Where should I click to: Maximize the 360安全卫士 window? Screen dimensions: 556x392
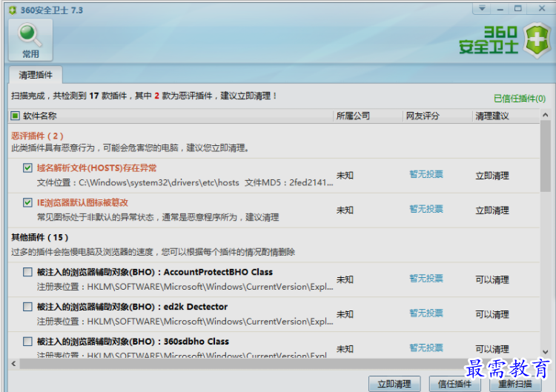coord(518,8)
